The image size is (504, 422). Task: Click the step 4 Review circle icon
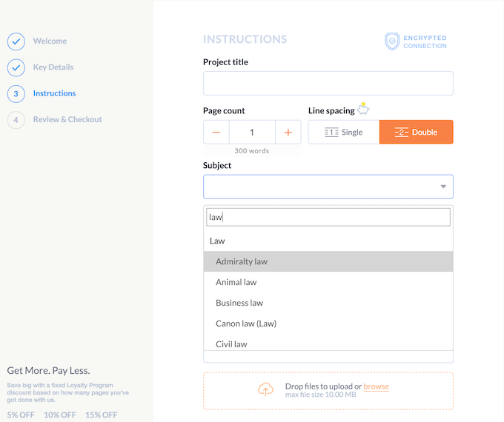click(16, 120)
